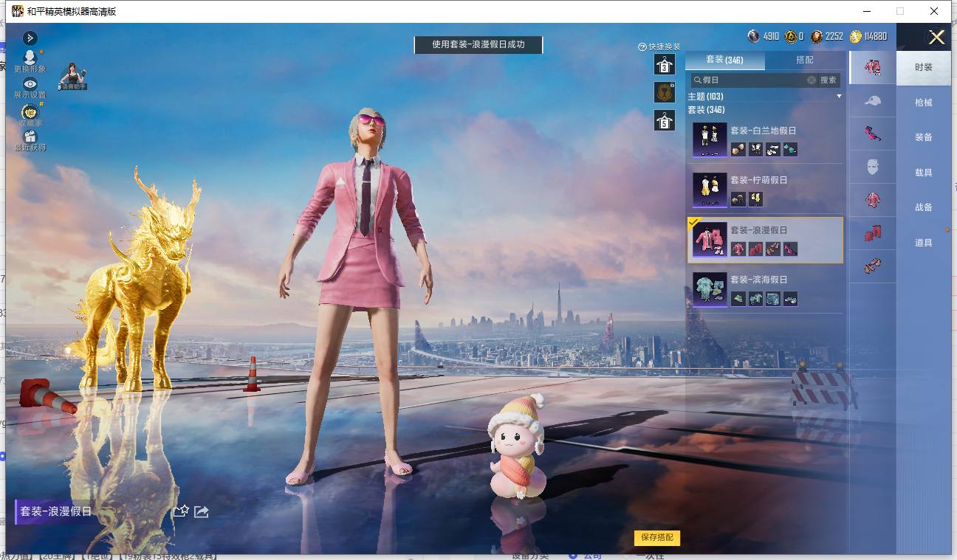
Task: Select the pink glasses subcategory icon
Action: (x=873, y=134)
